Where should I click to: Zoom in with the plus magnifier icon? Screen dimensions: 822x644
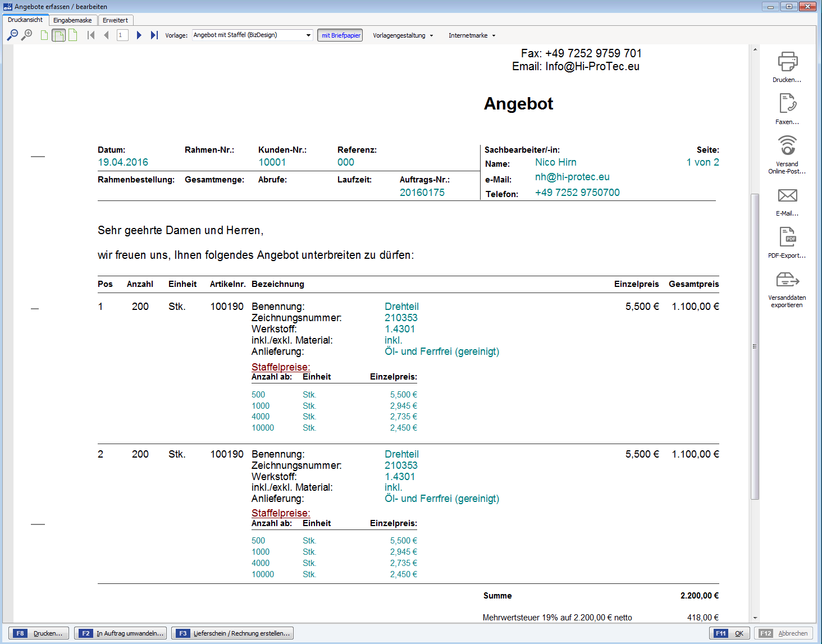pyautogui.click(x=26, y=35)
